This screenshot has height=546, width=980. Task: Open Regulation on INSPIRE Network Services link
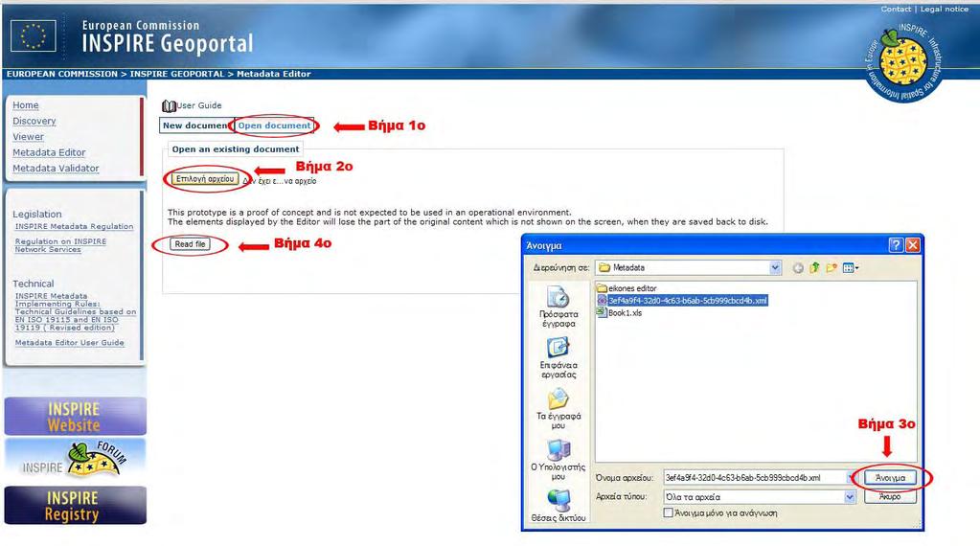[60, 245]
